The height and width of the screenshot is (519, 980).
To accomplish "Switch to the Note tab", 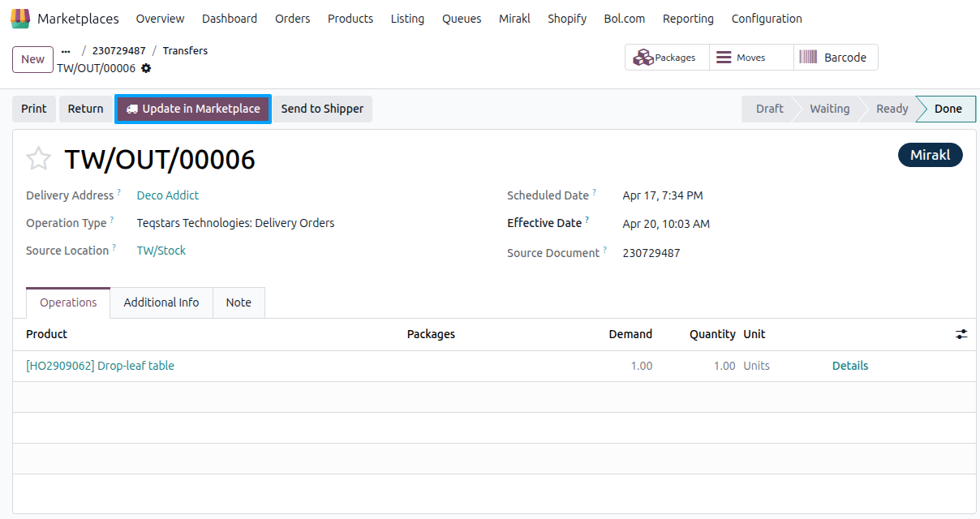I will click(x=239, y=302).
